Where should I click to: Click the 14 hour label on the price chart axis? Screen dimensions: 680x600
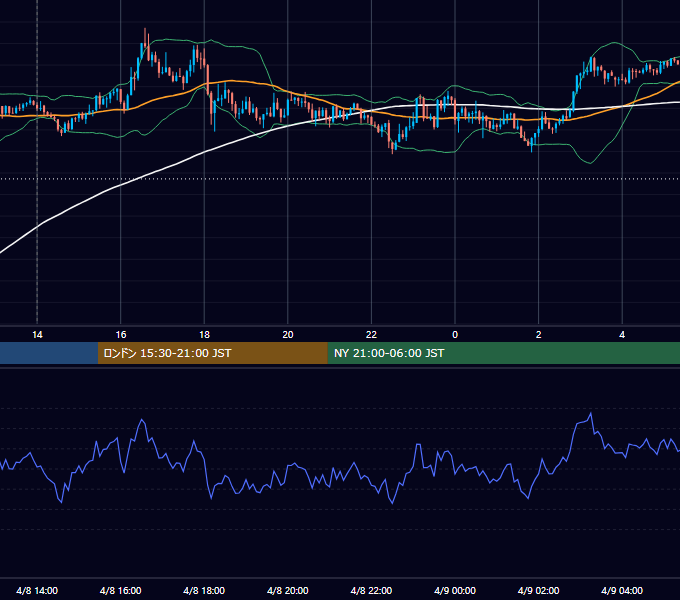(37, 335)
